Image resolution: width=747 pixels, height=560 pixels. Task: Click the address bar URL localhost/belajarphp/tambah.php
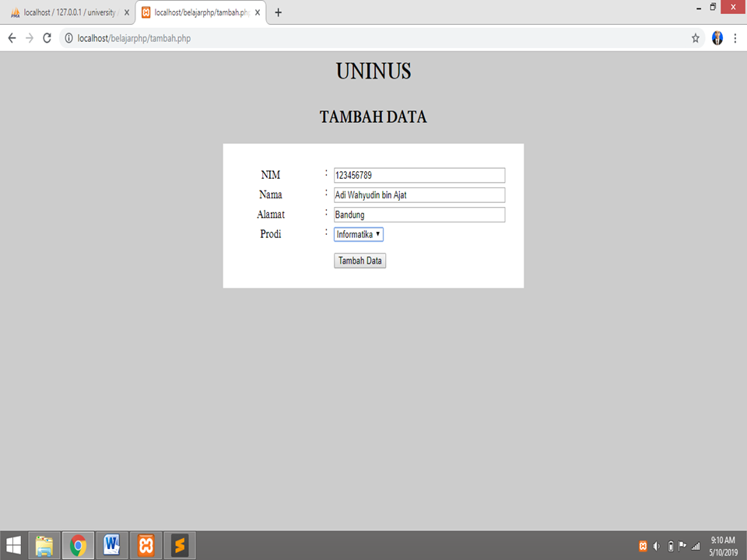click(x=134, y=39)
